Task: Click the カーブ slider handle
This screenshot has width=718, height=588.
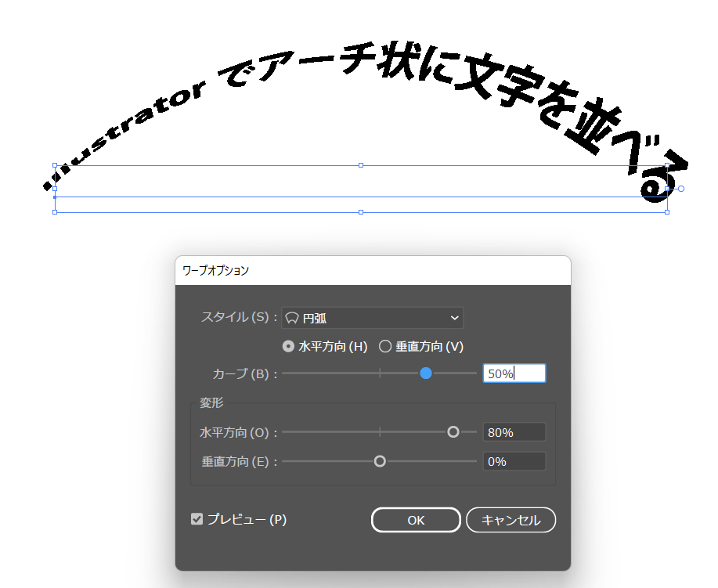Action: (426, 373)
